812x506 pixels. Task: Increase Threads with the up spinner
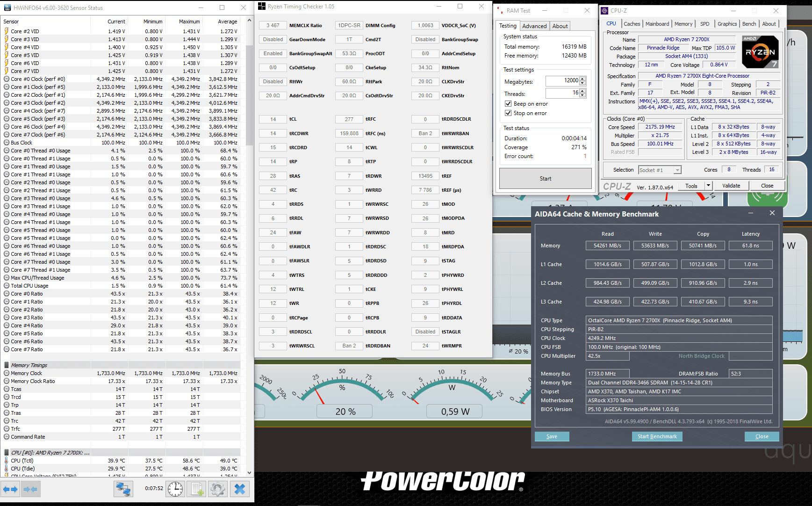582,91
